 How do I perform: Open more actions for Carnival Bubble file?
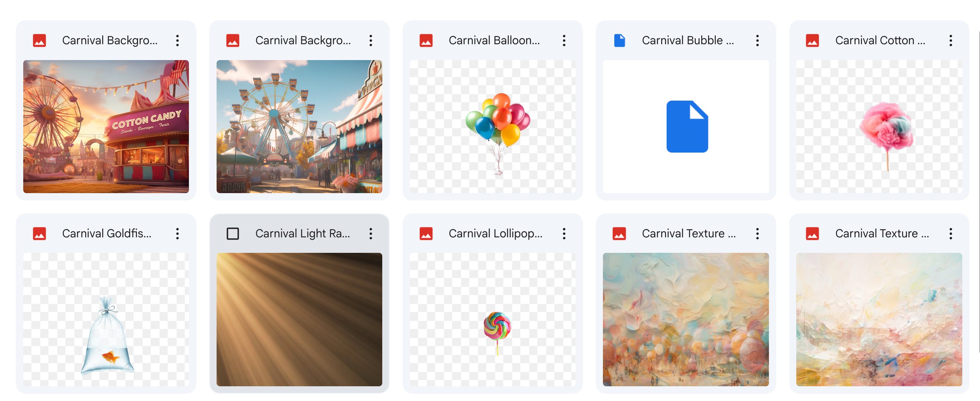[x=757, y=41]
